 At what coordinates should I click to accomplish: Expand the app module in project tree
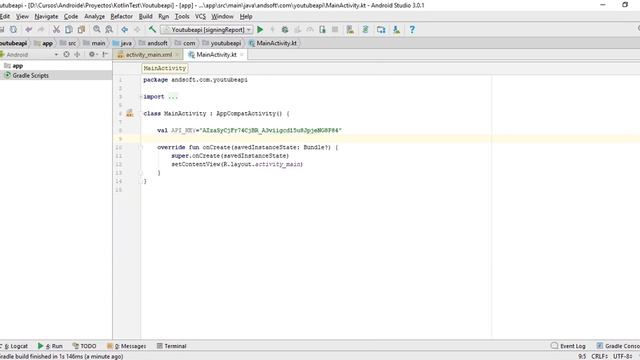click(x=13, y=65)
